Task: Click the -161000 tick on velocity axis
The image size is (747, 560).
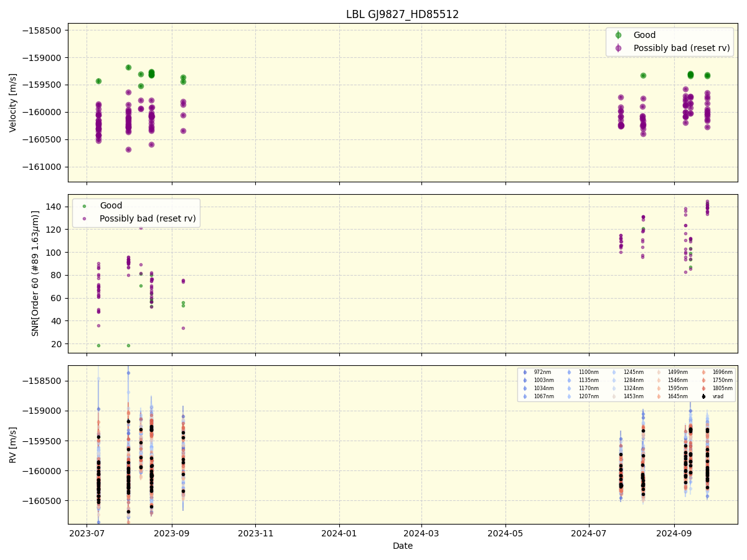Action: [x=43, y=167]
